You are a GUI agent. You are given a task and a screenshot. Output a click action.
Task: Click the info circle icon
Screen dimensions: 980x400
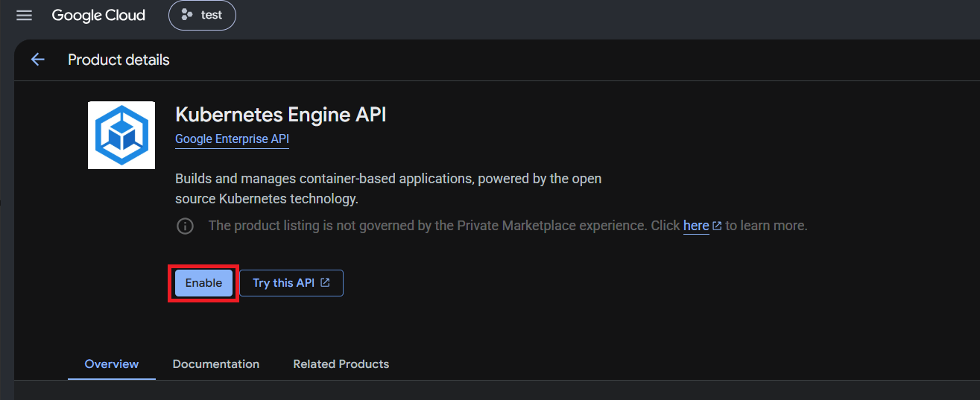185,226
